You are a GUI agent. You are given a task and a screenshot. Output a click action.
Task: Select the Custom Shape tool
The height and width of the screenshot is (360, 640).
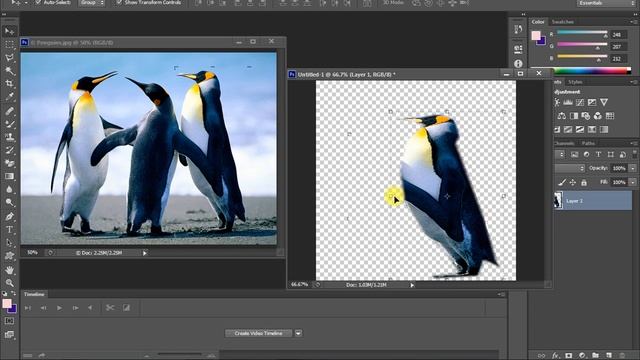point(9,256)
